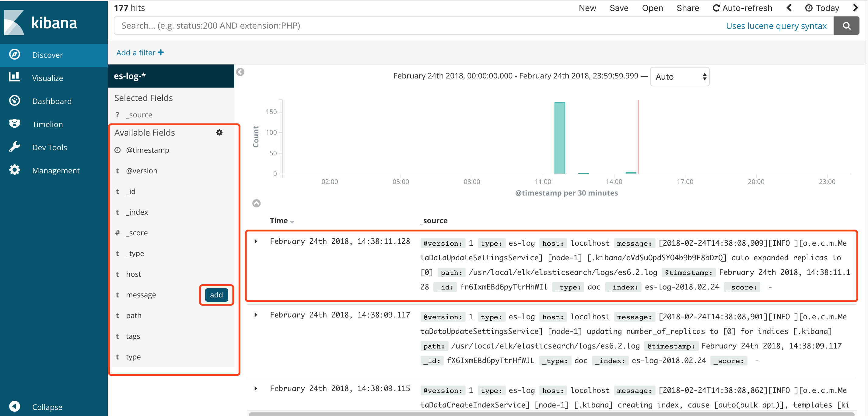Click Open in the top menu
The image size is (868, 416).
click(x=652, y=8)
